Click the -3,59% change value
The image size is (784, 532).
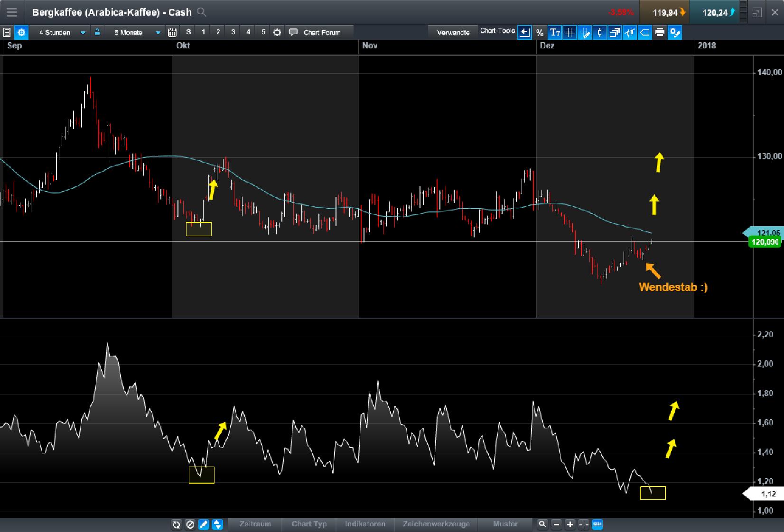621,12
